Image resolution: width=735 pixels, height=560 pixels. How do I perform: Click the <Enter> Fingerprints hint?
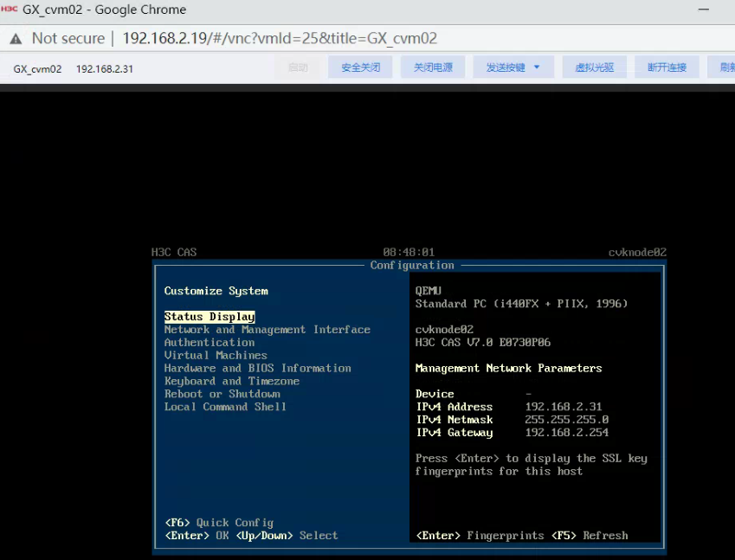coord(480,536)
